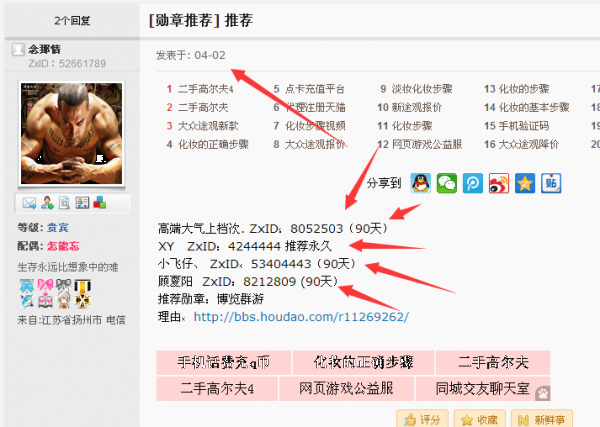
Task: Click the poster's avatar photo
Action: (x=72, y=134)
